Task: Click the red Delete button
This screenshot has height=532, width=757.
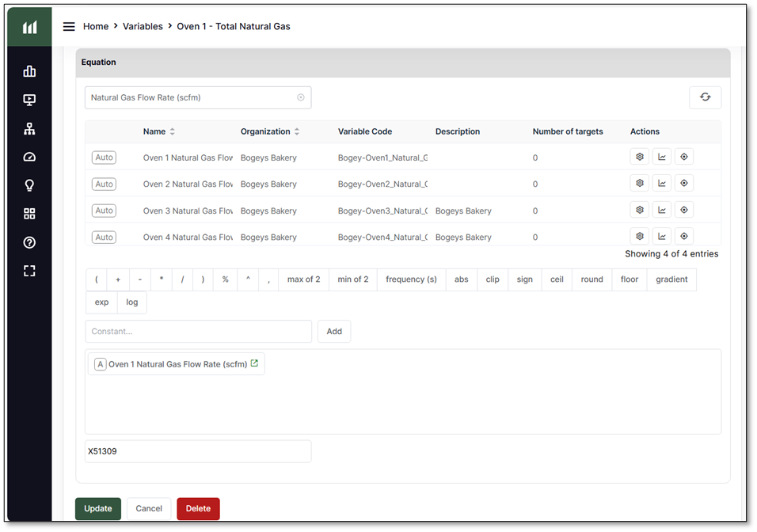Action: (199, 509)
